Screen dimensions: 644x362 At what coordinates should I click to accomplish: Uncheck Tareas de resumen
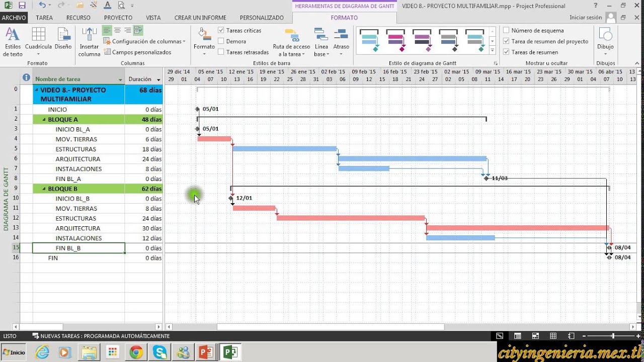[x=506, y=52]
